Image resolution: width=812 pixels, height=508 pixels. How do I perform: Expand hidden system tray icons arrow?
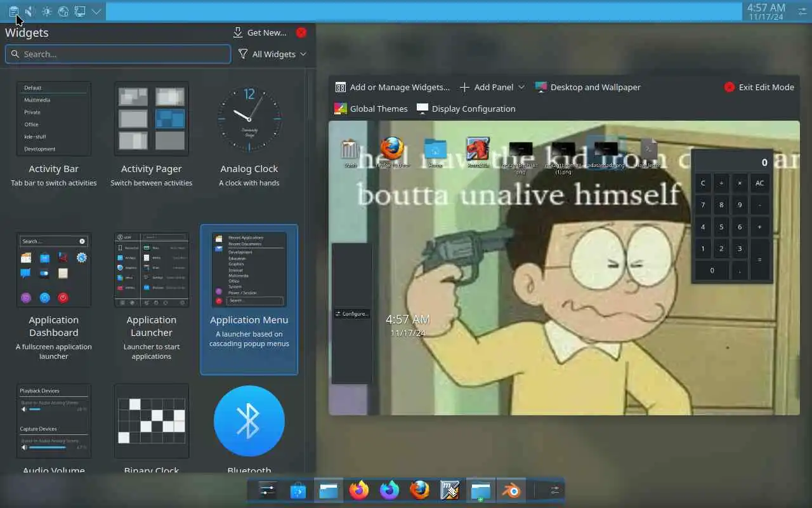pos(96,11)
